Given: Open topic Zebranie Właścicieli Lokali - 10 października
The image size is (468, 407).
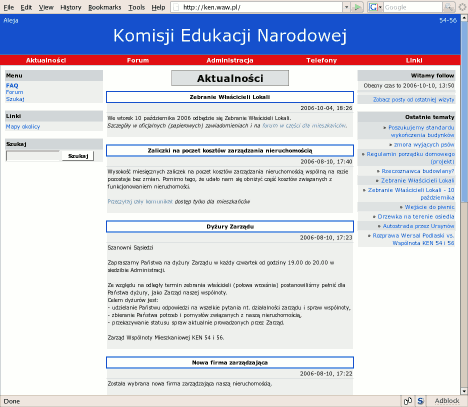Looking at the screenshot, I should tap(411, 194).
